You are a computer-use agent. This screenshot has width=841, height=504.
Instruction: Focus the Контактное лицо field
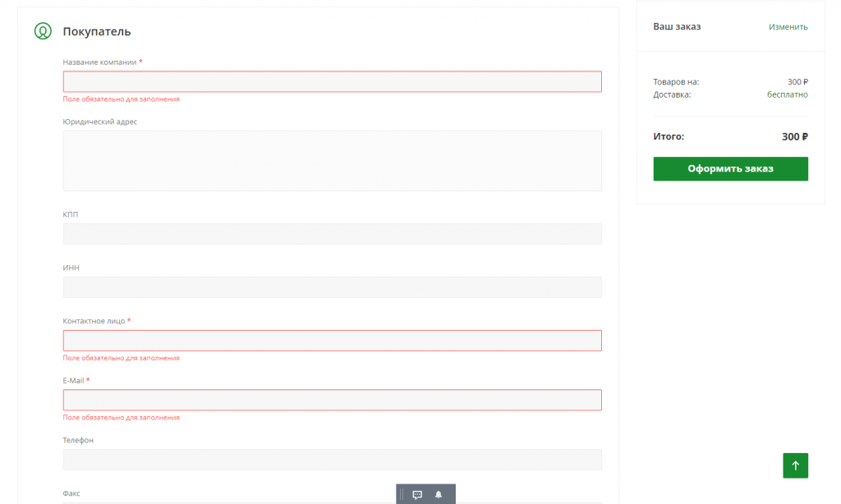(x=332, y=341)
